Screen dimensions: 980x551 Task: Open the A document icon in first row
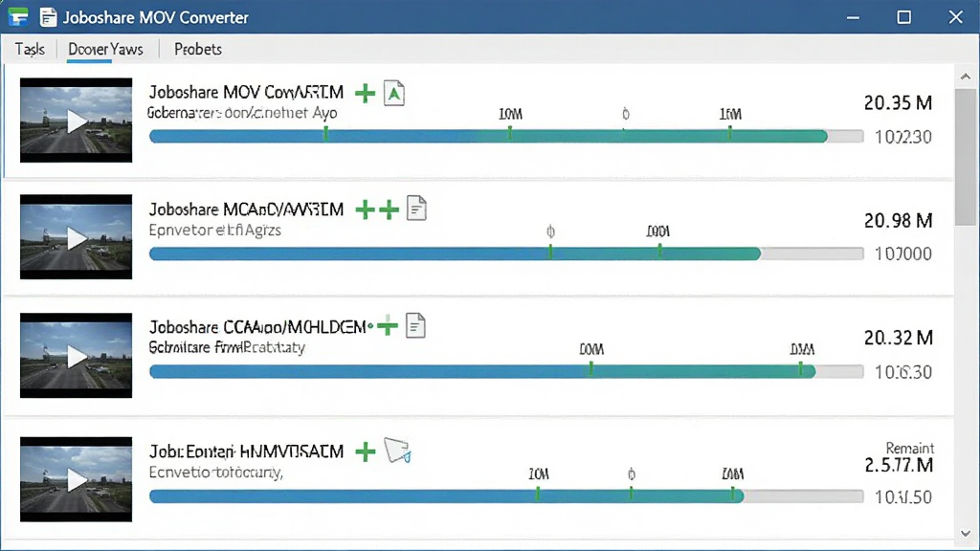[x=393, y=93]
